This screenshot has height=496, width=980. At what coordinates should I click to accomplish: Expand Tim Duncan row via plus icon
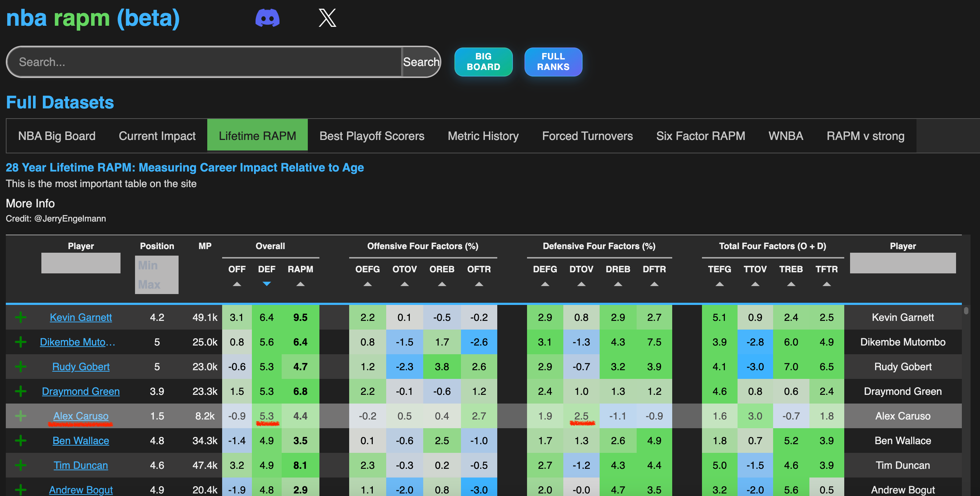pos(21,465)
